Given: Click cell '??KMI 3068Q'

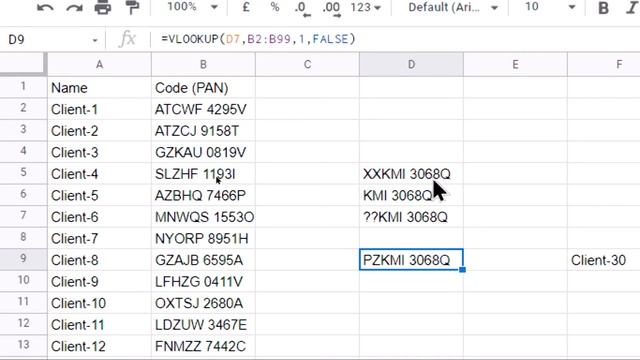Looking at the screenshot, I should (411, 217).
